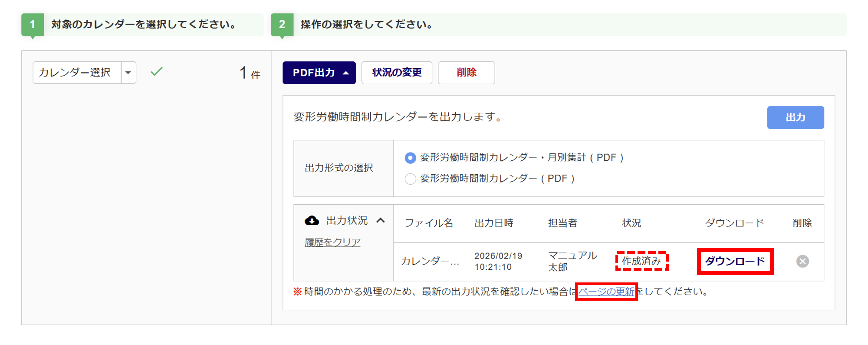Image resolution: width=868 pixels, height=345 pixels.
Task: Select 変形労働時間制カレンダー (PDF) radio option
Action: (x=410, y=179)
